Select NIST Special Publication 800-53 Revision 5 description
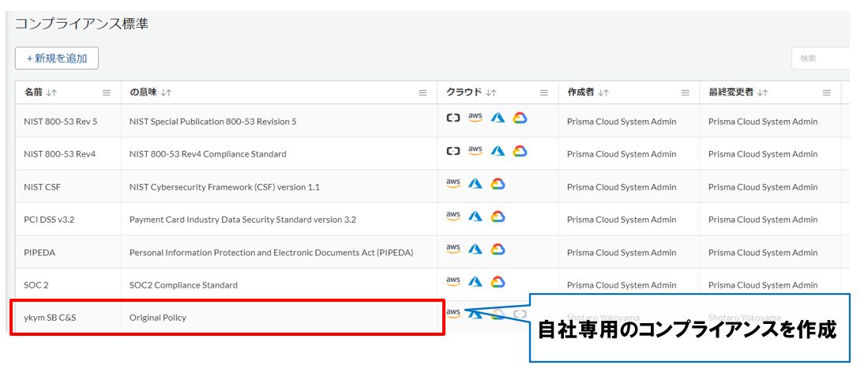Image resolution: width=868 pixels, height=369 pixels. (x=212, y=122)
